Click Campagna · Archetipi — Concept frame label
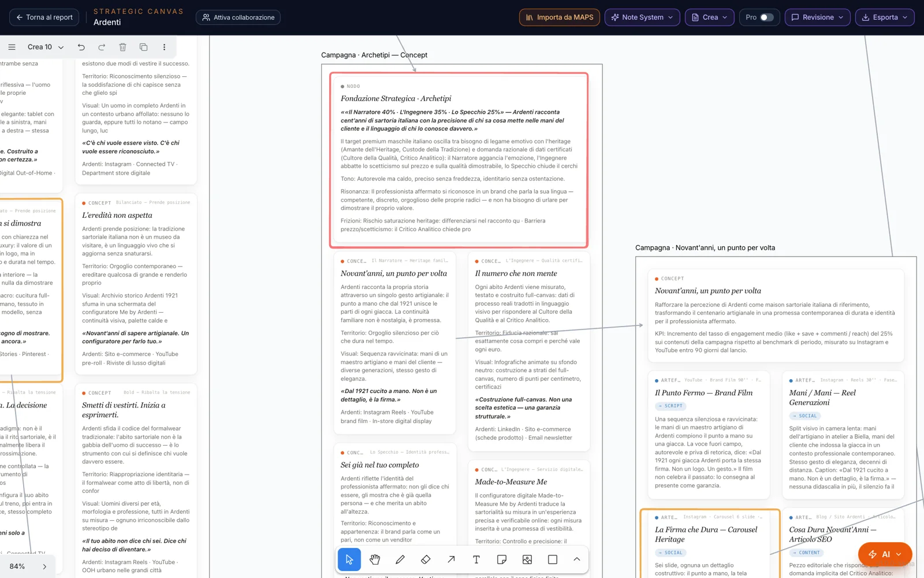This screenshot has width=924, height=578. [x=374, y=55]
